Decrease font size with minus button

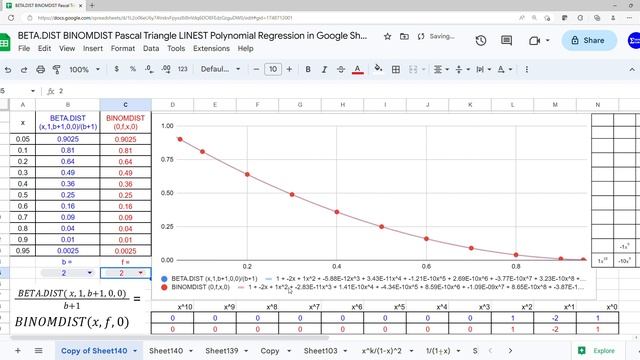point(256,69)
